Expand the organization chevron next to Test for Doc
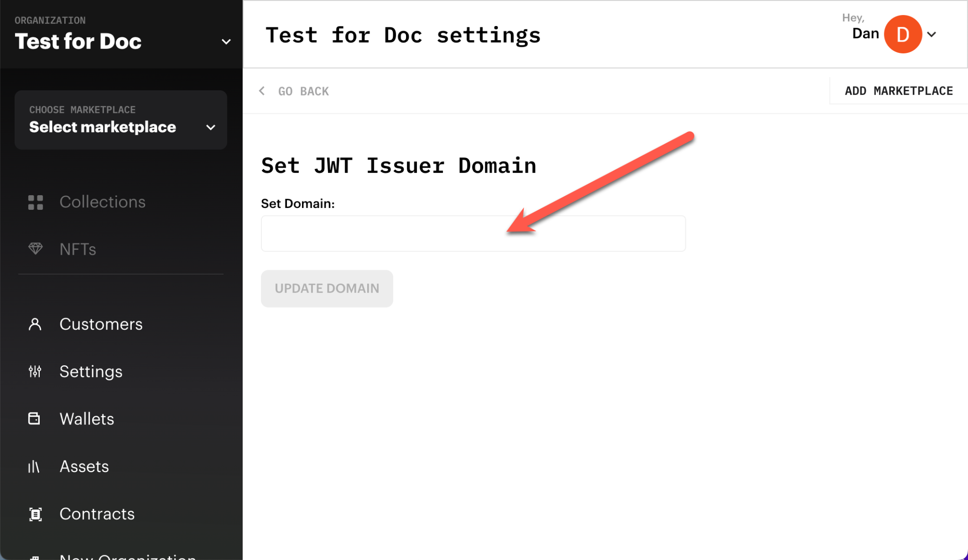Image resolution: width=968 pixels, height=560 pixels. click(x=226, y=42)
